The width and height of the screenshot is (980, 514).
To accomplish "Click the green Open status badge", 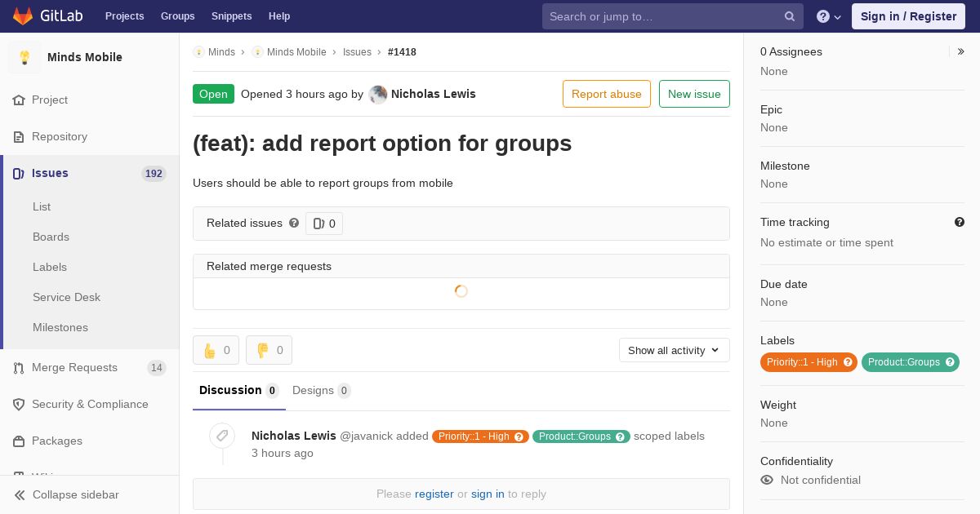I will tap(213, 94).
